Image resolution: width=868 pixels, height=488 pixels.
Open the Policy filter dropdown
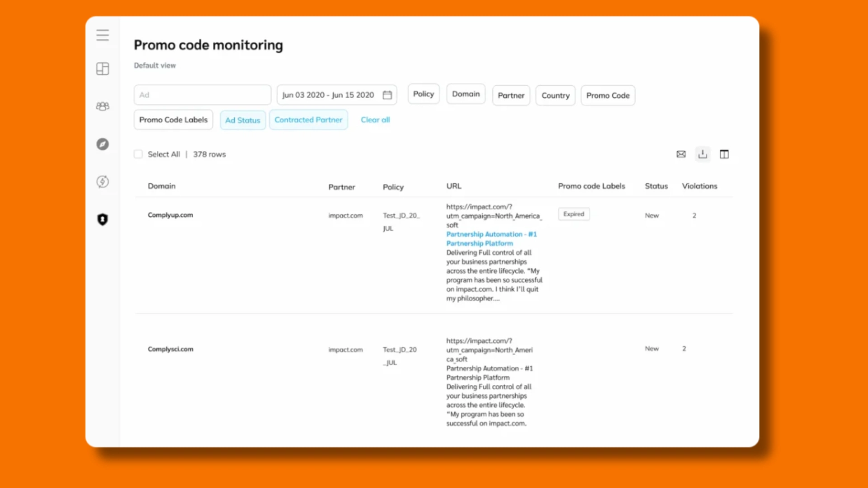click(x=423, y=94)
